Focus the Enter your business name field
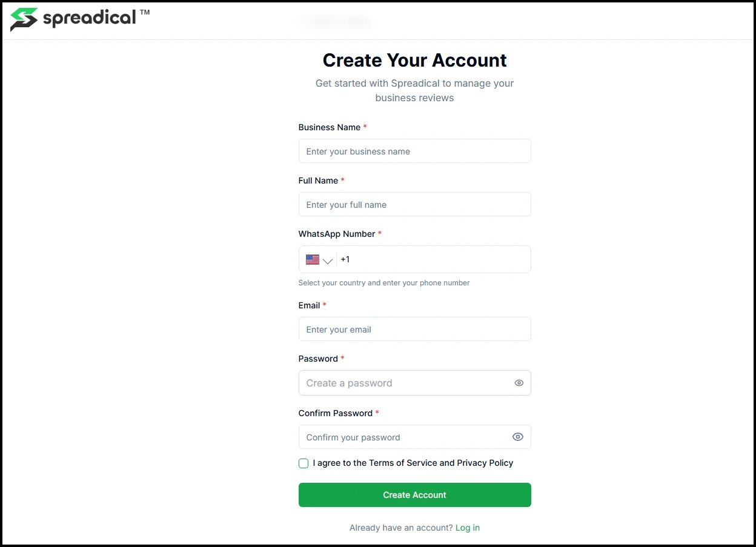The width and height of the screenshot is (756, 547). coord(414,151)
